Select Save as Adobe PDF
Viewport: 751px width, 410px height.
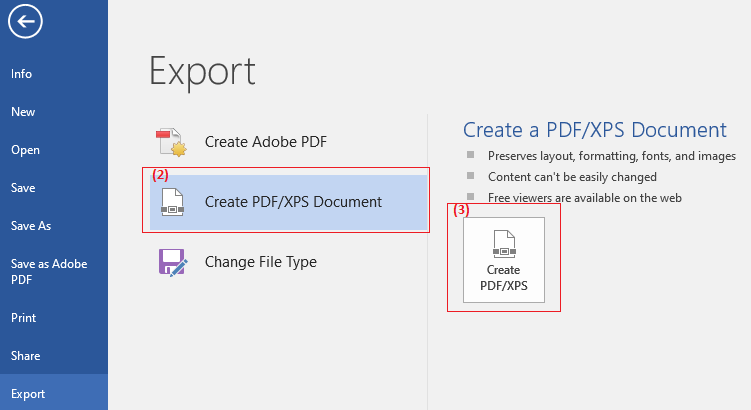click(x=49, y=272)
